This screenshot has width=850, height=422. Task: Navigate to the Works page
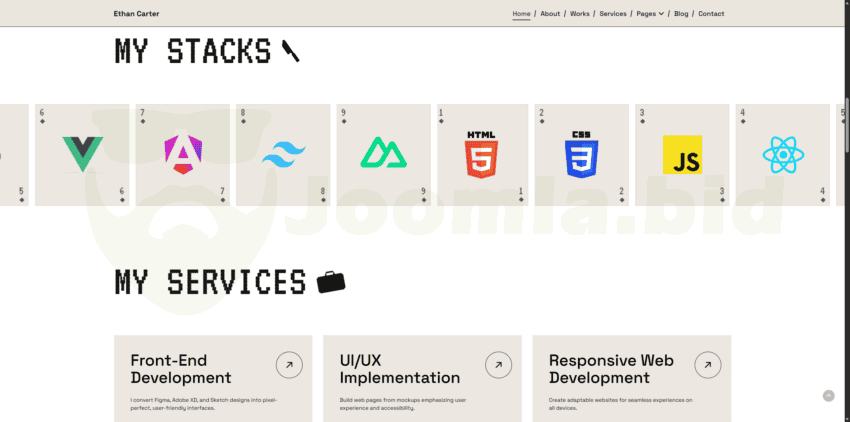(x=579, y=14)
